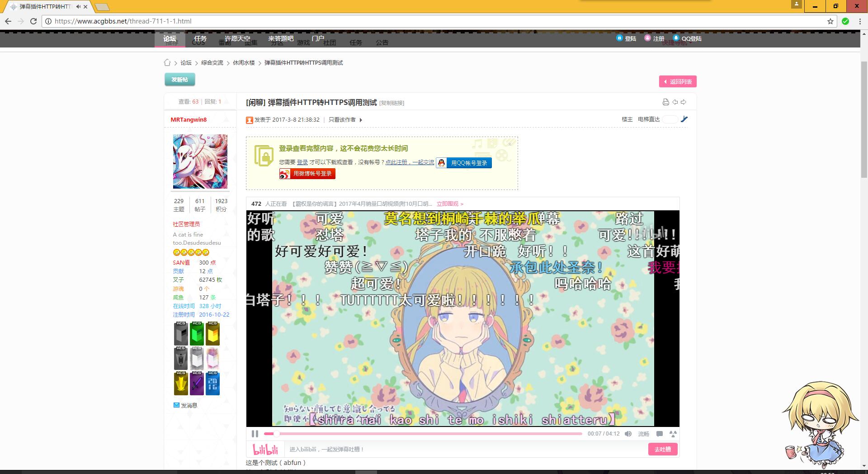The height and width of the screenshot is (474, 868).
Task: Select 任务 navigation tab
Action: (200, 39)
